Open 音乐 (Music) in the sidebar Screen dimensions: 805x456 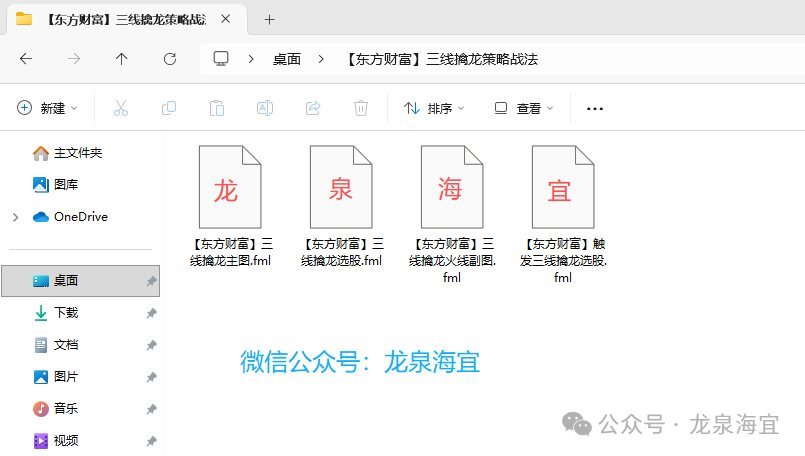[55, 409]
